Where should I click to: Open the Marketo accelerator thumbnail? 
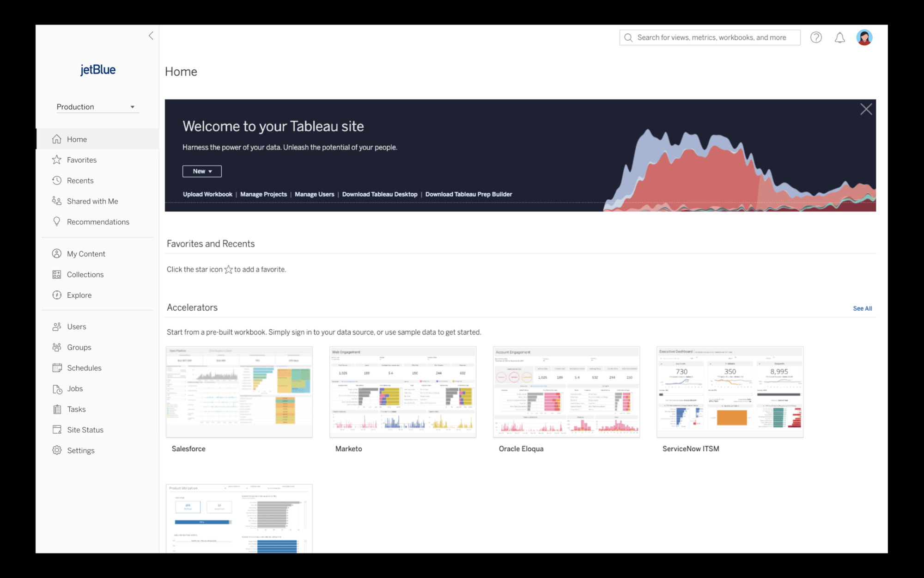pyautogui.click(x=402, y=391)
